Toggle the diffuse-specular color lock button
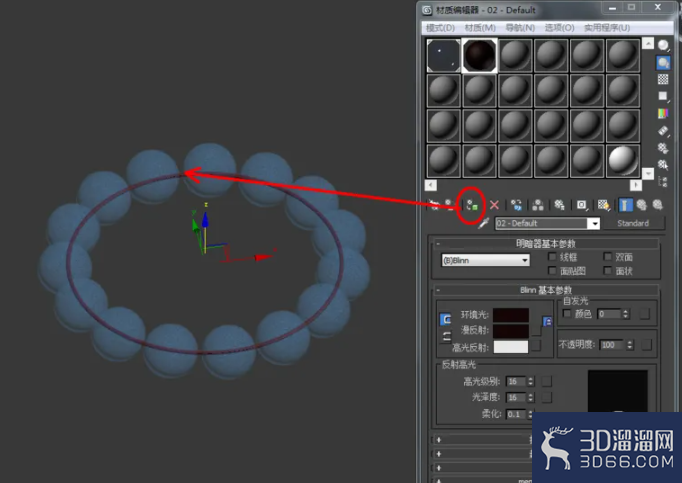This screenshot has height=483, width=682. (x=445, y=336)
